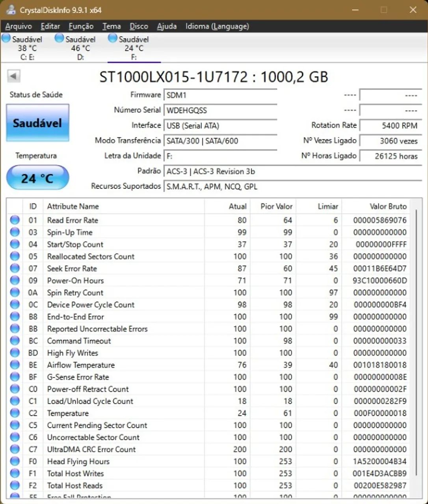The image size is (428, 504).
Task: Select the Head Flying Hours row name
Action: click(78, 461)
